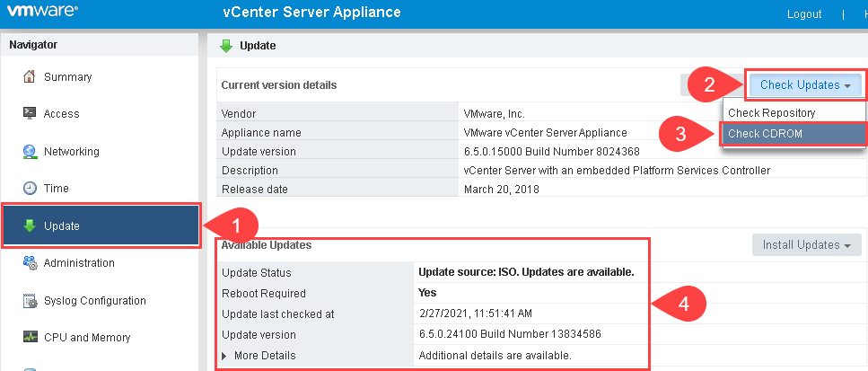
Task: Click the embedded Platform Services Controller description
Action: [617, 170]
